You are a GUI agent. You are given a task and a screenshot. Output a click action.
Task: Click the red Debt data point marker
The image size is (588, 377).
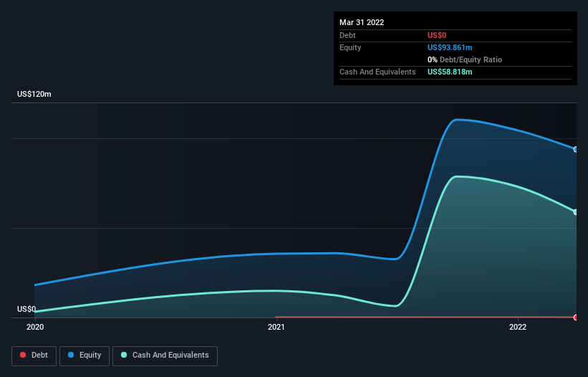coord(576,318)
